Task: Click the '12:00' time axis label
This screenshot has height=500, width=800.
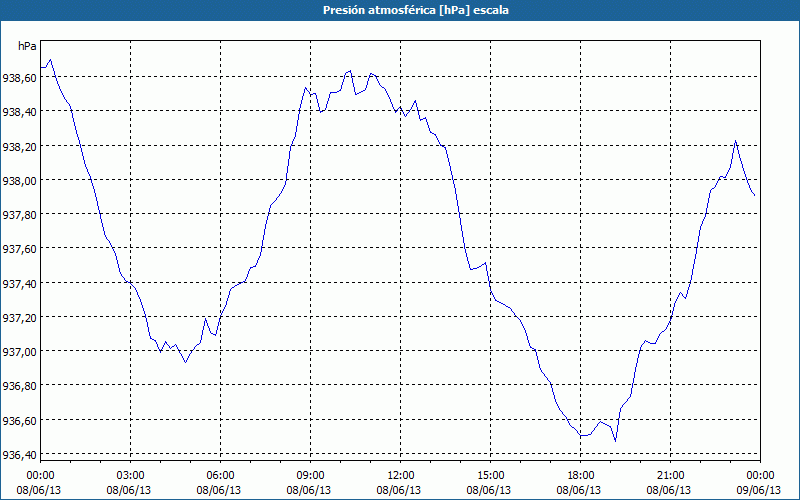Action: tap(401, 476)
